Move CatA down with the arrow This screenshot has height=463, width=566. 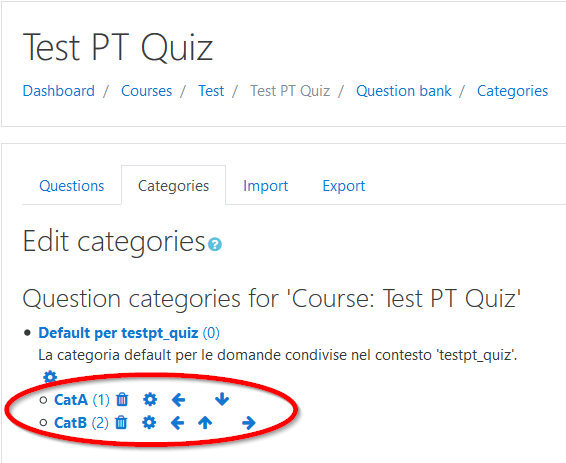tap(222, 399)
